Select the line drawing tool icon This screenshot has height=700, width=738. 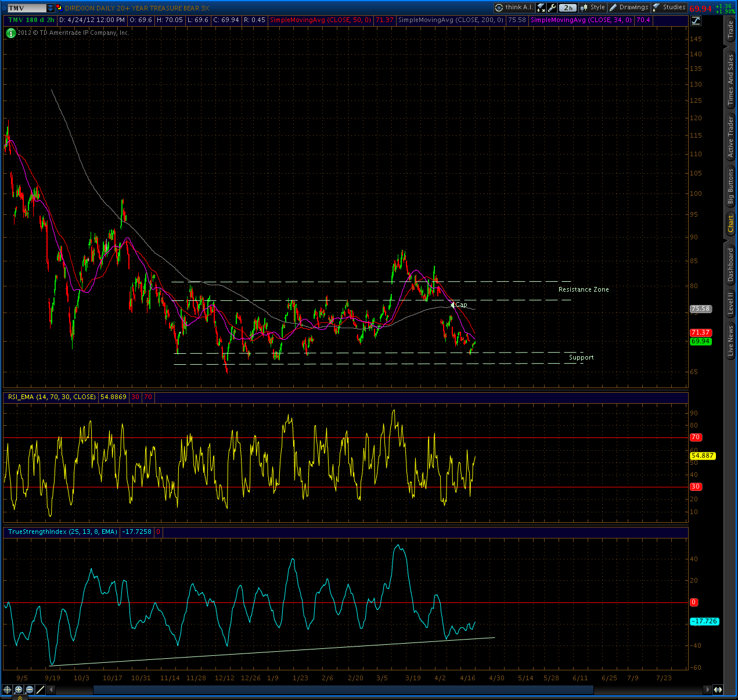pos(41,690)
